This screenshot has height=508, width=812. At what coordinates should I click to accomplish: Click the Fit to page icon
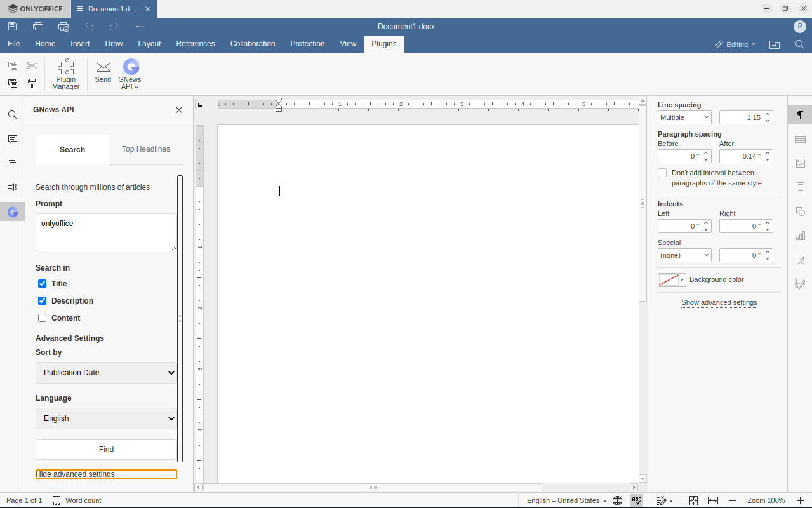click(693, 500)
